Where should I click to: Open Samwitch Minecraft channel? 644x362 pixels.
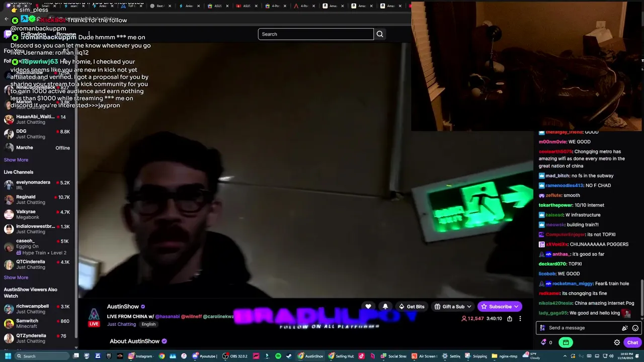tap(38, 323)
